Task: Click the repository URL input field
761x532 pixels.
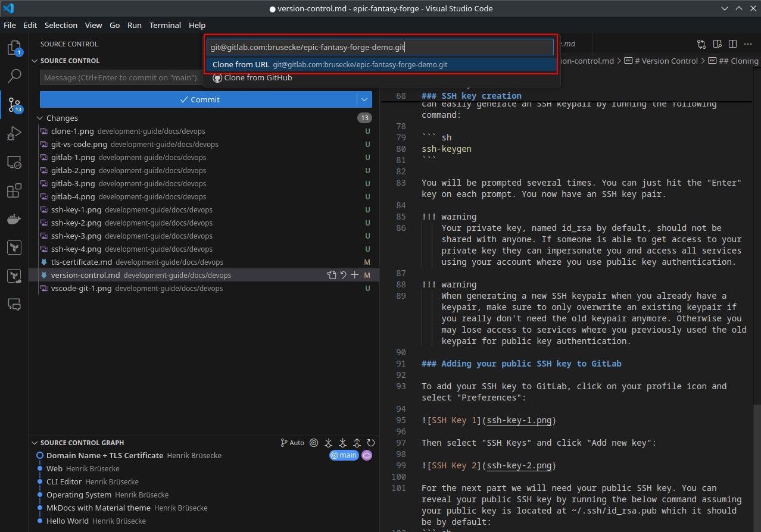Action: click(380, 47)
